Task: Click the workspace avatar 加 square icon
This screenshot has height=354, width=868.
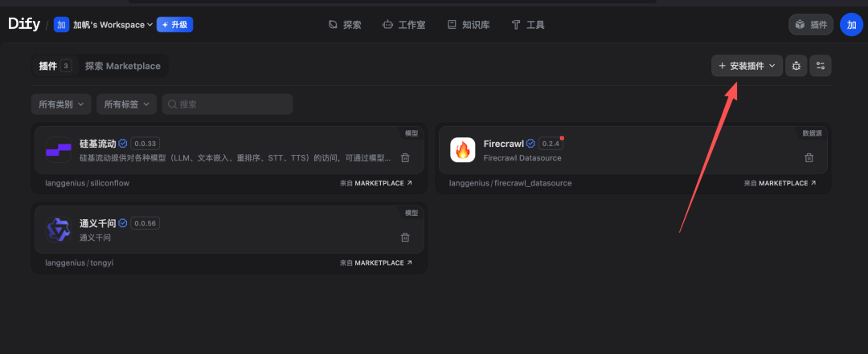Action: 61,25
